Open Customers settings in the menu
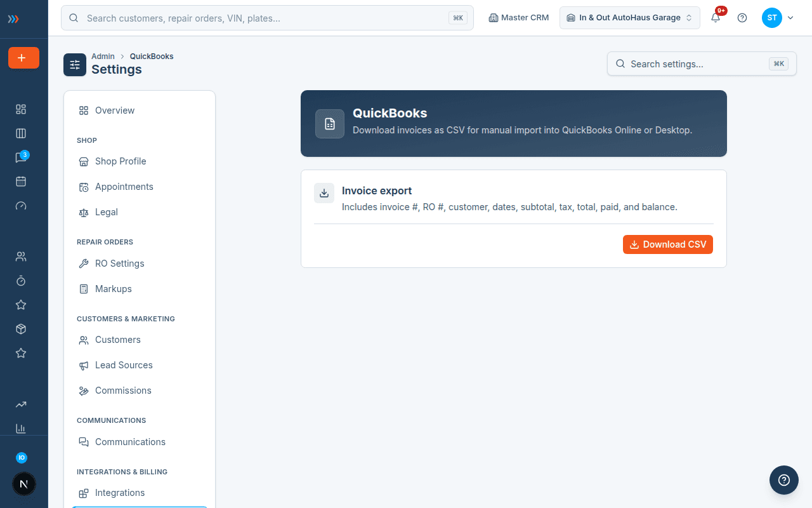Screen dimensions: 812x508 click(140, 340)
